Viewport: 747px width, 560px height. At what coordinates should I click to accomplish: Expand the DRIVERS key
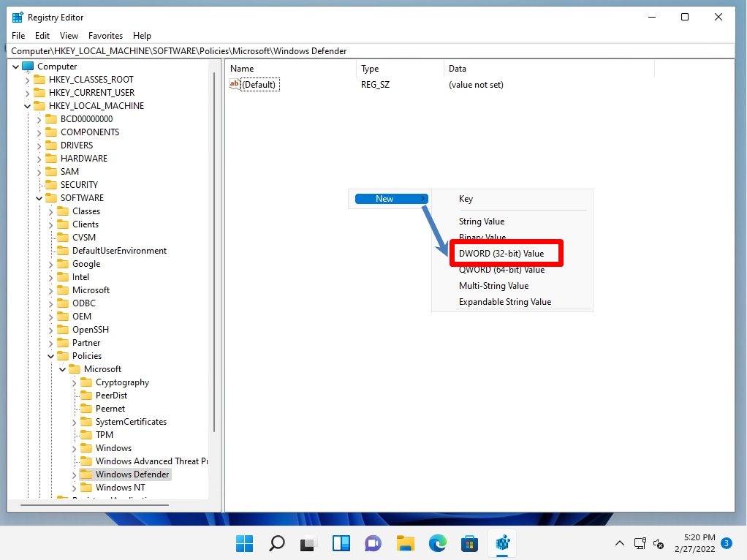(x=39, y=145)
